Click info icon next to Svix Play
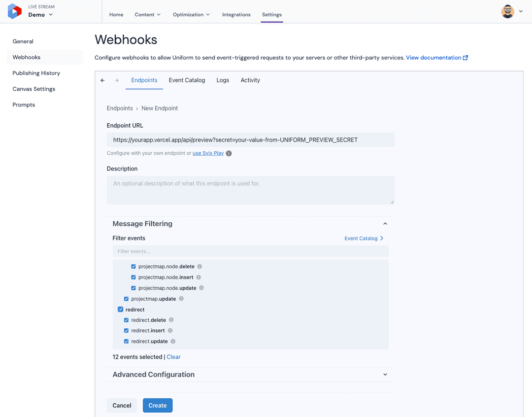Screen dimensions: 532x417 coord(229,153)
